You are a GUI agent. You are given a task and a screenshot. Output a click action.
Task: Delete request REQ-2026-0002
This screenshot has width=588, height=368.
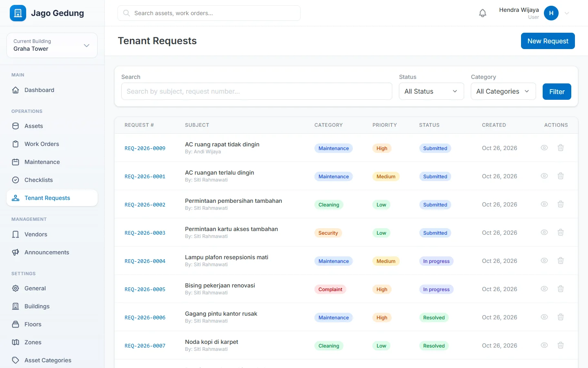(x=561, y=204)
